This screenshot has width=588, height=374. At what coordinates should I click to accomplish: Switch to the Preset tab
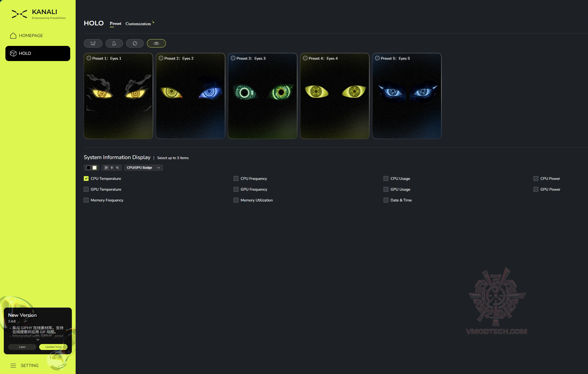pos(115,23)
